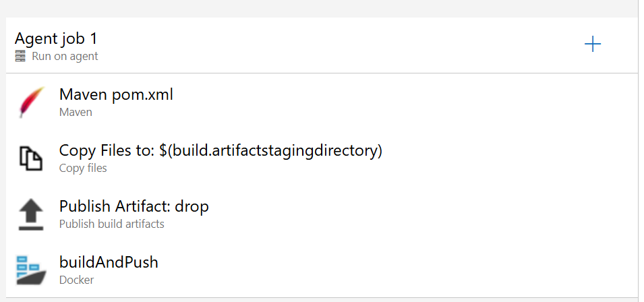Click the Copy Files documents icon

[x=30, y=158]
